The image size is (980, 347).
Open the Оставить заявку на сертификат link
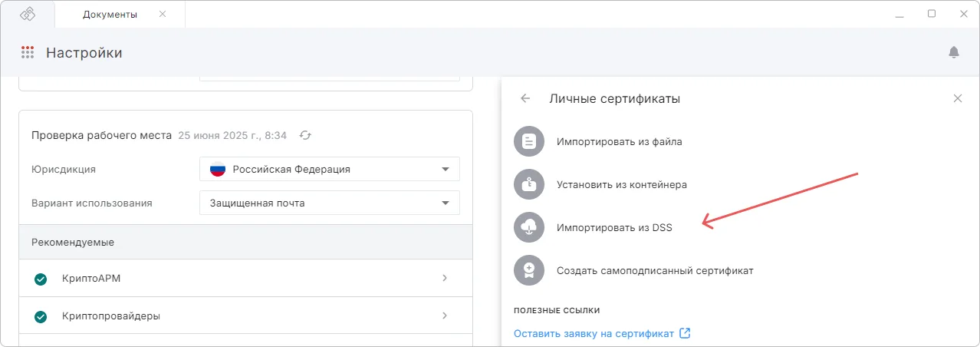[594, 333]
